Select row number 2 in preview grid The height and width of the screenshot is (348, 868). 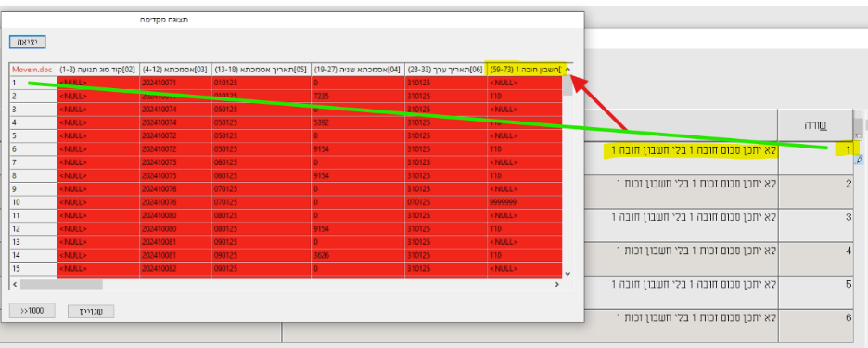(32, 96)
